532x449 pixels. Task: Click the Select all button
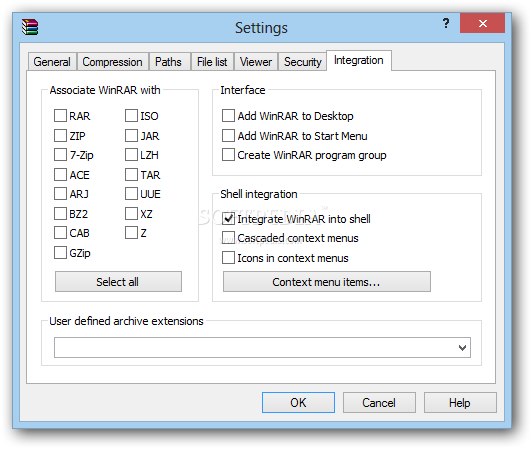click(x=118, y=281)
